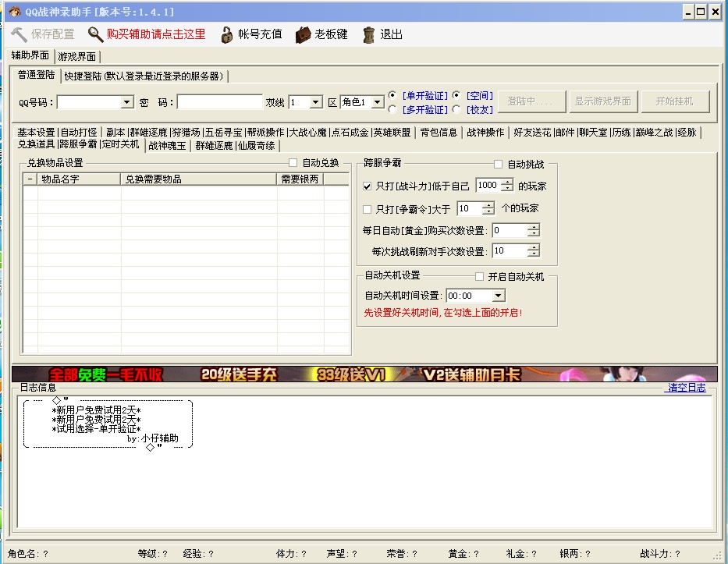Open 群雄逐鹿|仙履奇缘 tab
This screenshot has height=564, width=728.
click(x=235, y=146)
